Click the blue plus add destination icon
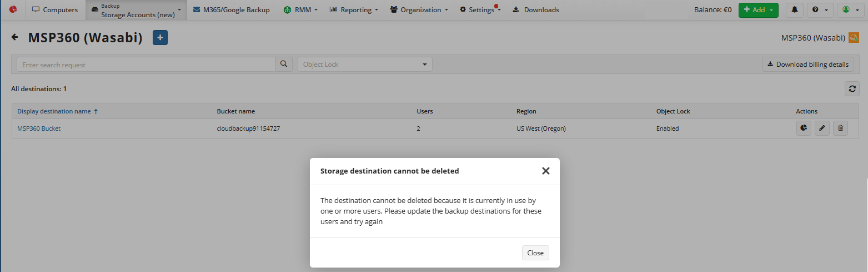 [x=160, y=37]
